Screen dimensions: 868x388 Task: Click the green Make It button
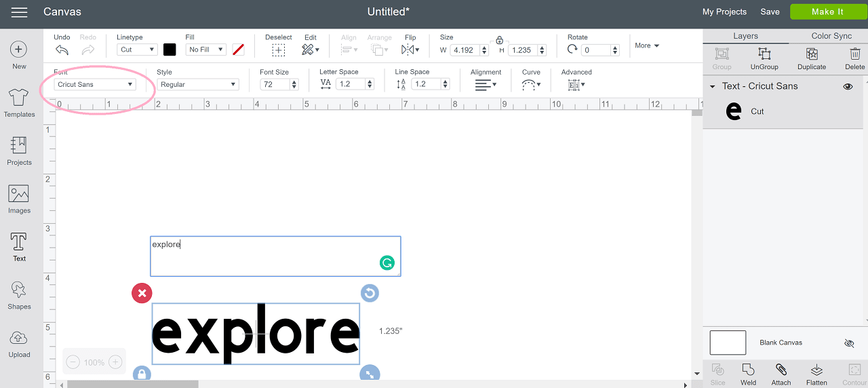827,12
